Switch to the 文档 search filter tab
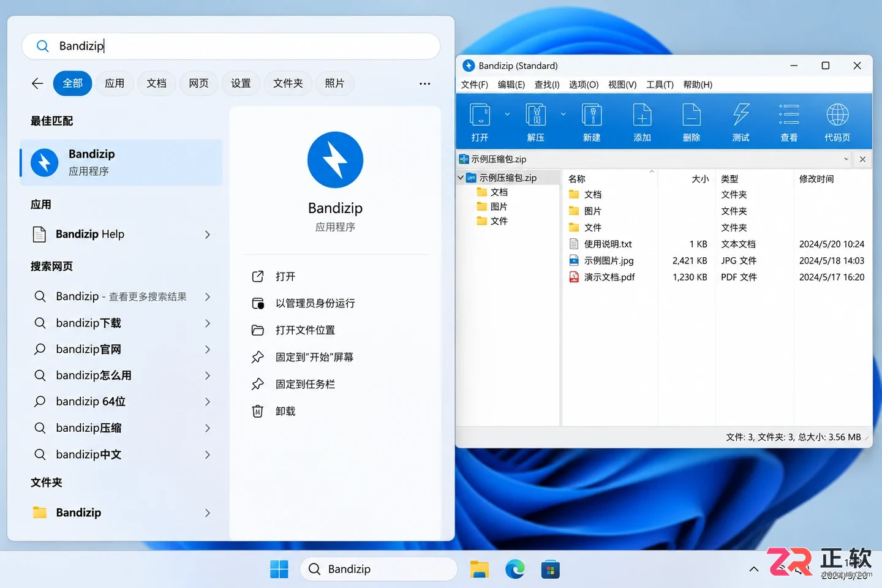 pyautogui.click(x=156, y=83)
